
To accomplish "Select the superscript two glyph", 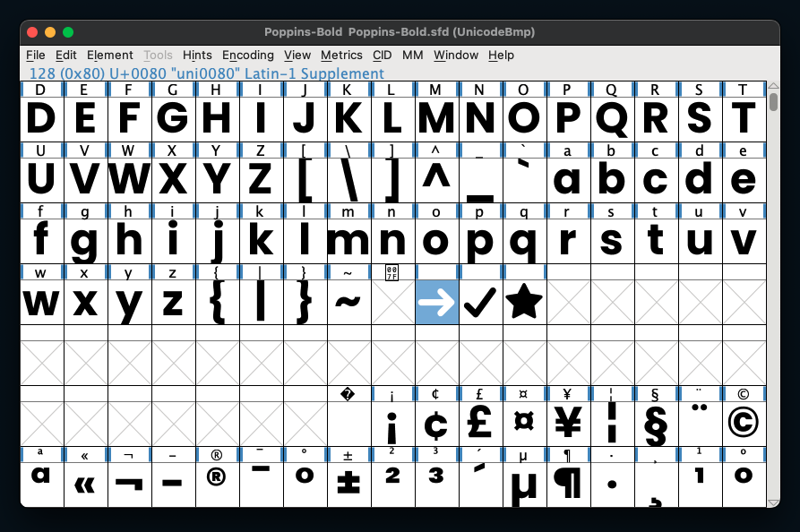I will click(393, 485).
